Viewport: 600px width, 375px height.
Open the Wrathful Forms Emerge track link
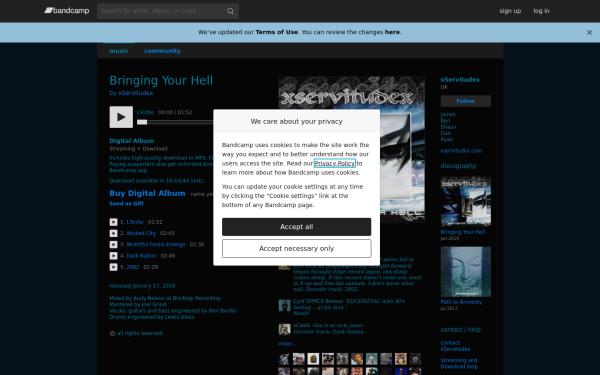pos(156,245)
